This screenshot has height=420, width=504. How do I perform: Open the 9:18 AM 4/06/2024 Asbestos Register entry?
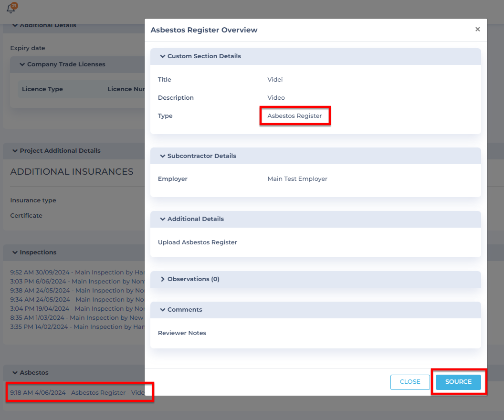click(76, 393)
